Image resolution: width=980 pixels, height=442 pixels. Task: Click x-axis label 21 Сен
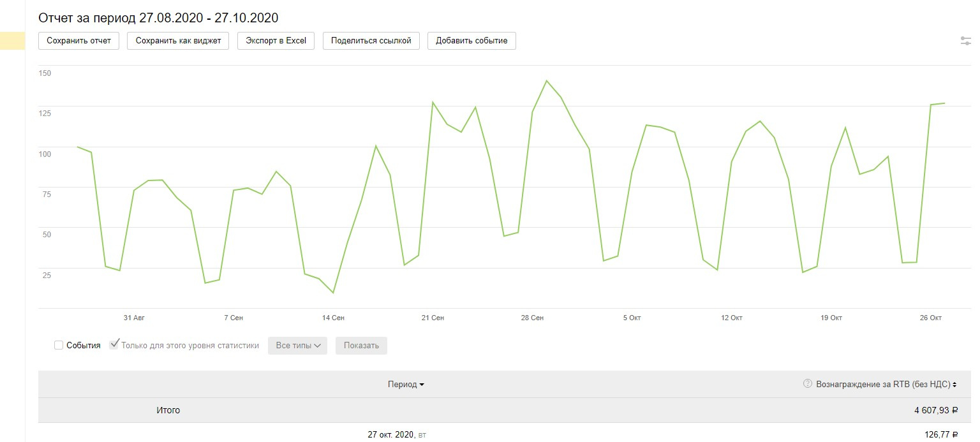tap(433, 318)
